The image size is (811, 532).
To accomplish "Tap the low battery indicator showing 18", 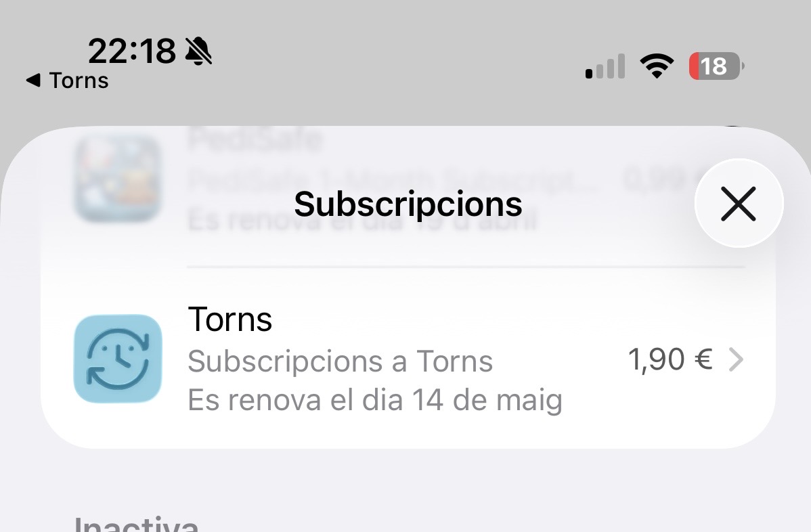I will (717, 66).
